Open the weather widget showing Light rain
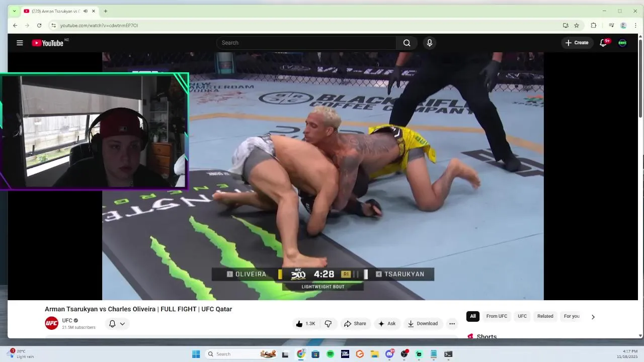Screen dimensions: 644x362 pos(20,354)
